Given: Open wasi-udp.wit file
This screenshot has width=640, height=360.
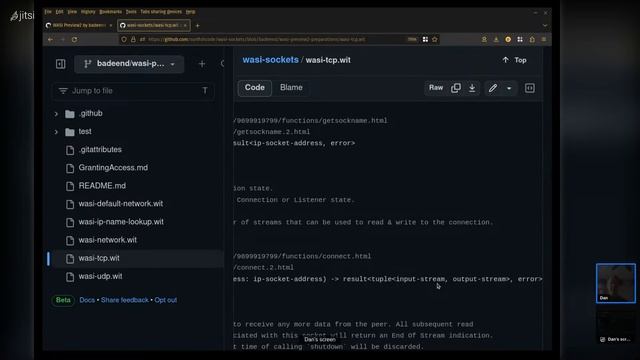Looking at the screenshot, I should [100, 276].
